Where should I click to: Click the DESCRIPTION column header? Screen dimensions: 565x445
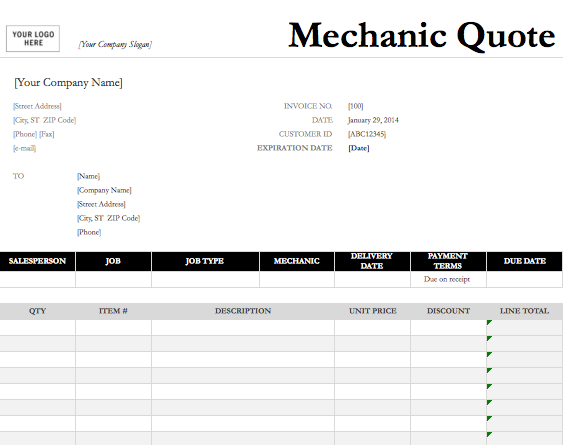[x=243, y=311]
